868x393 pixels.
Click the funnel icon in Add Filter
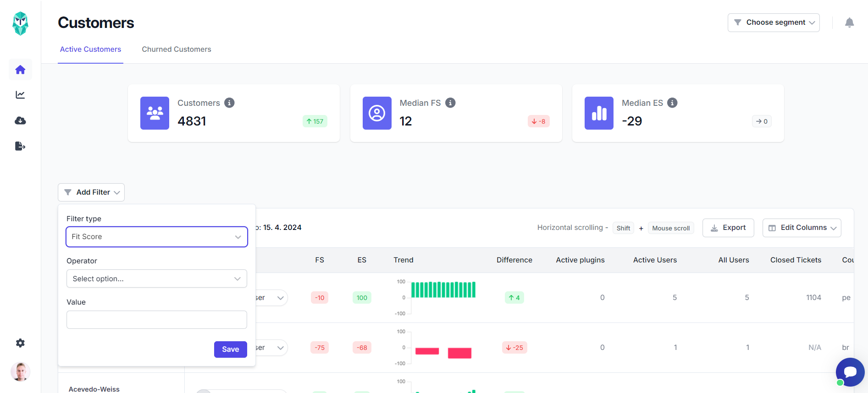[x=68, y=192]
